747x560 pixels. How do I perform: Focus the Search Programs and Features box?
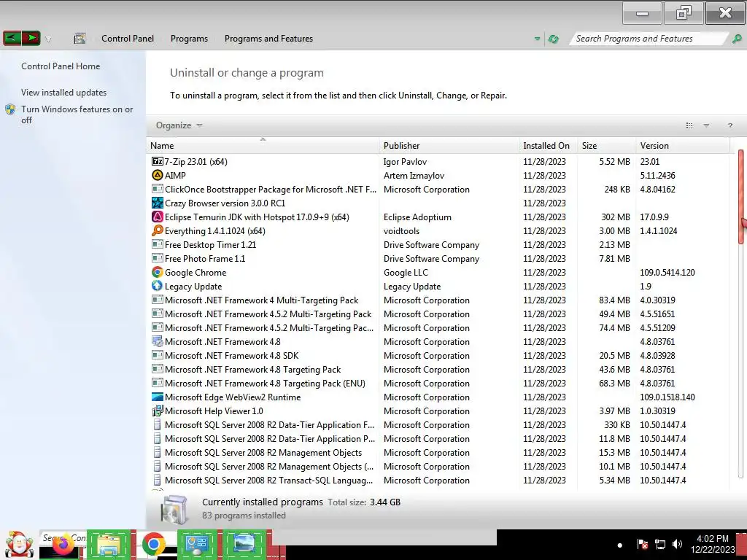tap(649, 39)
